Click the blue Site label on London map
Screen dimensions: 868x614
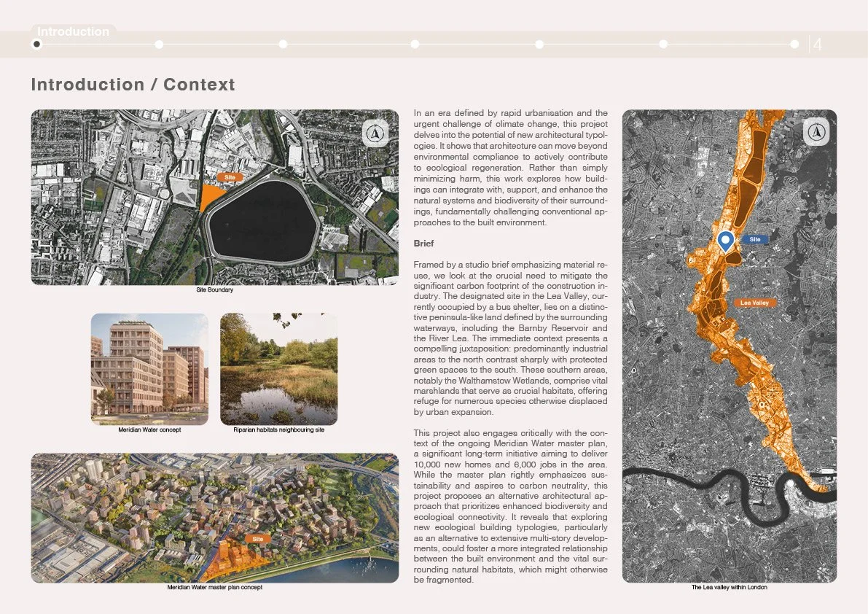pyautogui.click(x=754, y=239)
